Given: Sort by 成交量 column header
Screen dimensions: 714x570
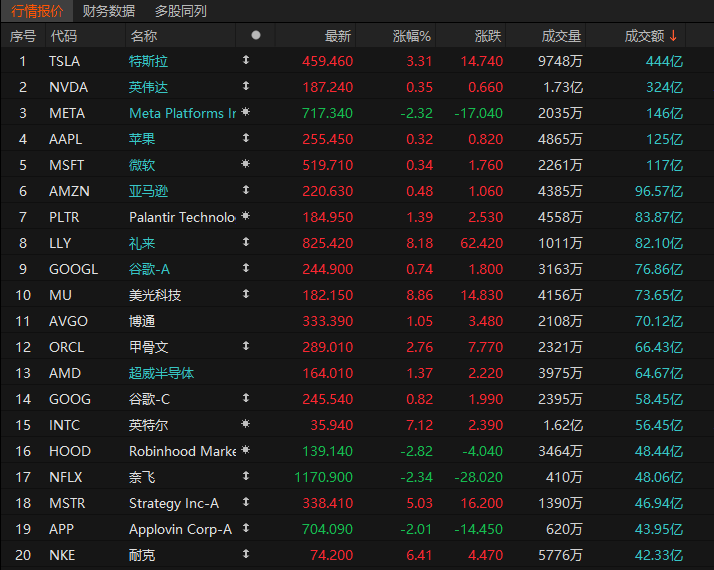Looking at the screenshot, I should (x=561, y=36).
